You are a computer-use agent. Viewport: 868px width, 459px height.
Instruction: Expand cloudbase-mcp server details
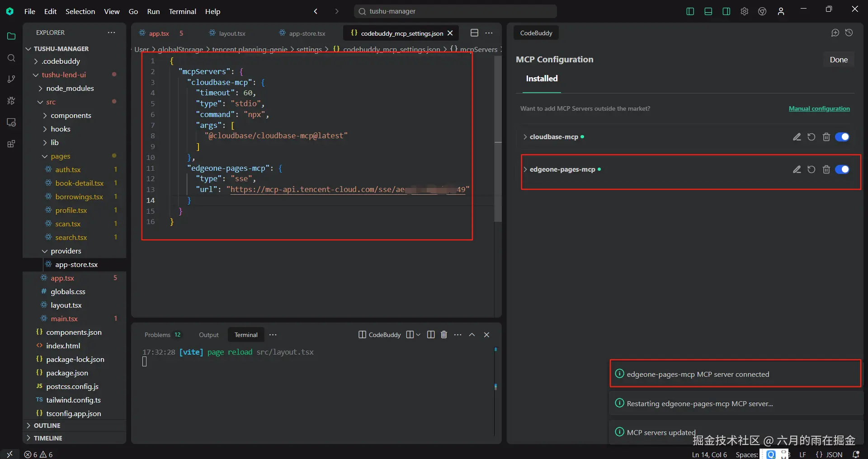click(525, 137)
